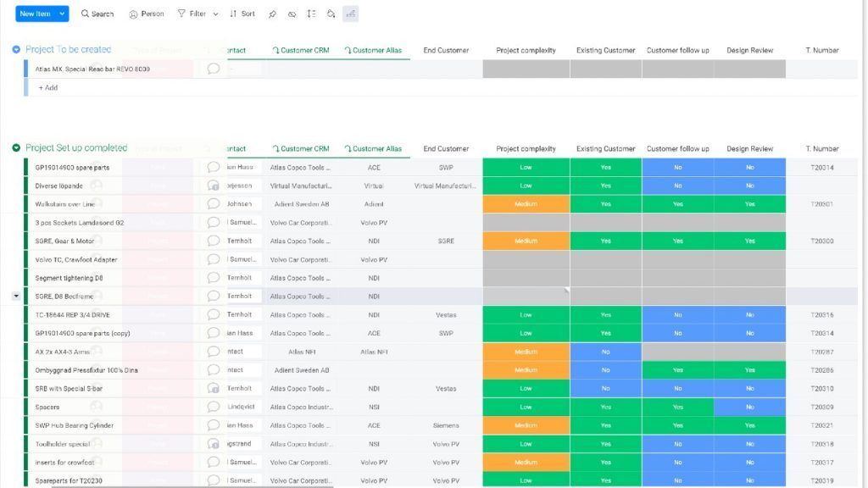868x488 pixels.
Task: Open conversation for Atlas MX Special Reac bar
Action: pos(213,69)
